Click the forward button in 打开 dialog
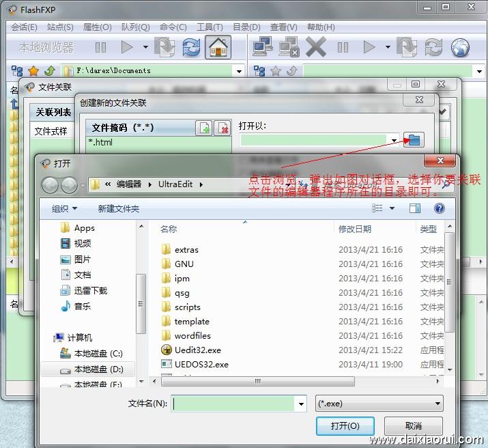Screen dimensions: 488x448 tap(69, 185)
